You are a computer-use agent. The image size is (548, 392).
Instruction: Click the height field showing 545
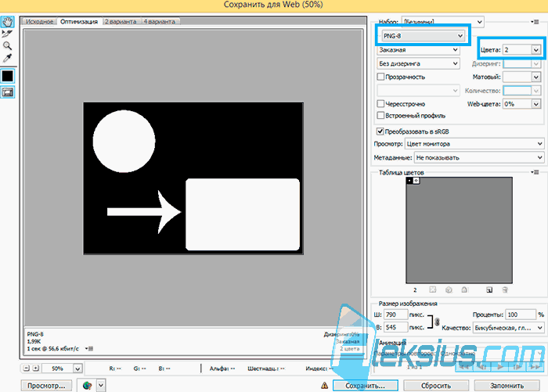coord(395,327)
